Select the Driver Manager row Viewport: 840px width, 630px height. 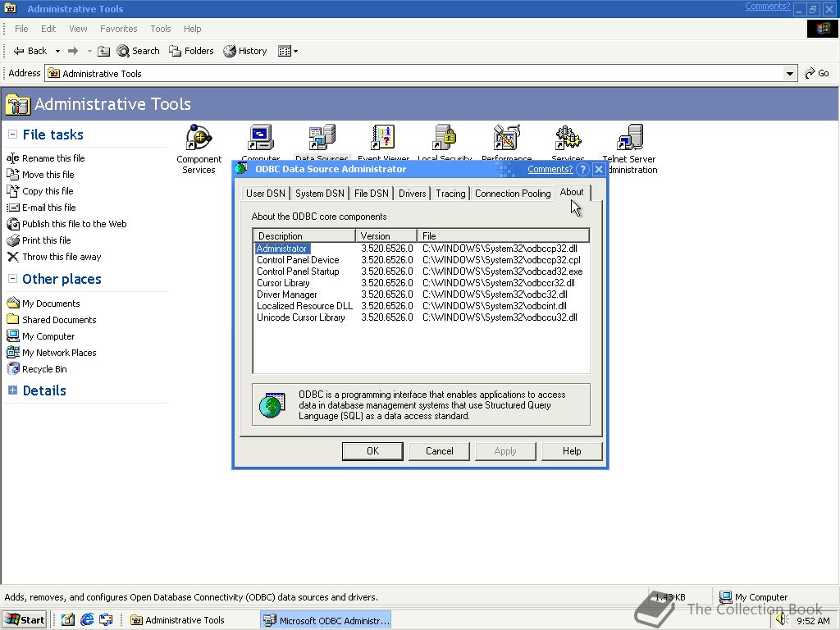coord(421,294)
